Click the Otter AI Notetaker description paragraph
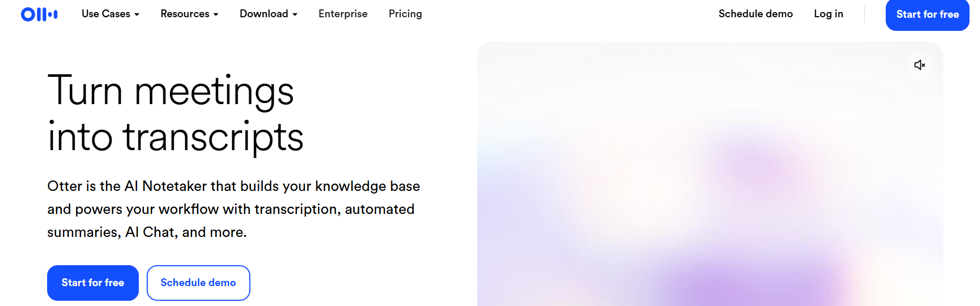Image resolution: width=980 pixels, height=306 pixels. coord(234,209)
